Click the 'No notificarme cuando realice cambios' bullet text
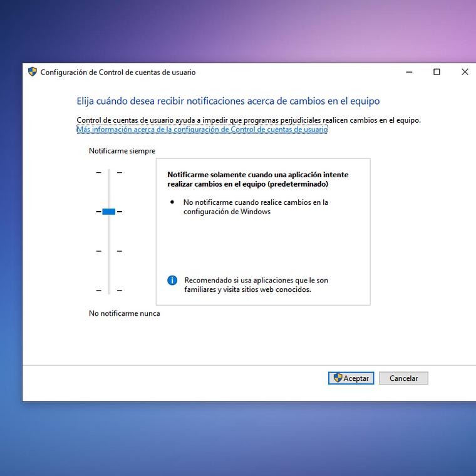This screenshot has height=476, width=476. point(255,207)
